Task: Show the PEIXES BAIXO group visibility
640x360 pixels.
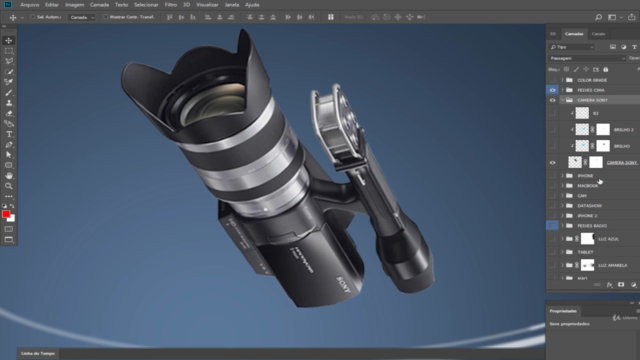Action: (x=552, y=225)
